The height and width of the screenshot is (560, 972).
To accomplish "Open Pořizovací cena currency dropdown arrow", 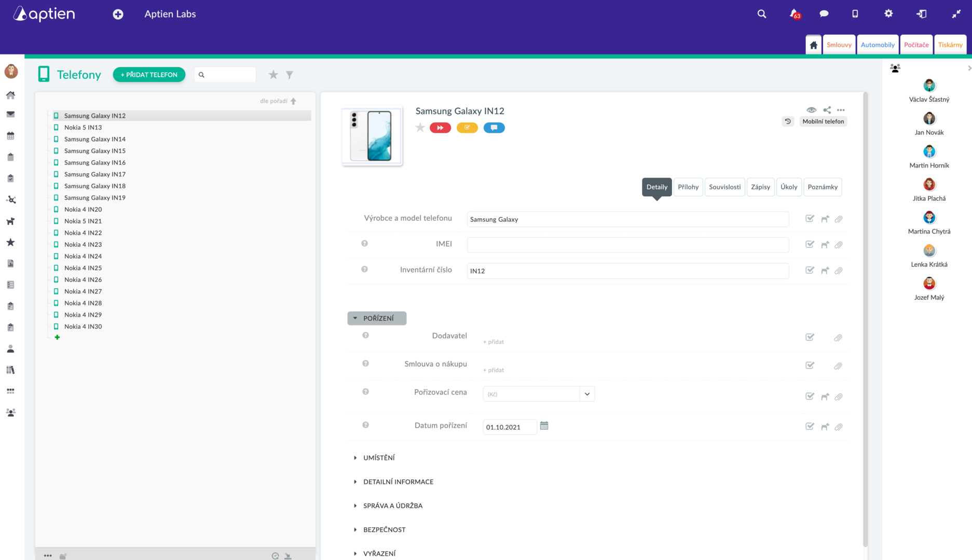I will point(587,394).
